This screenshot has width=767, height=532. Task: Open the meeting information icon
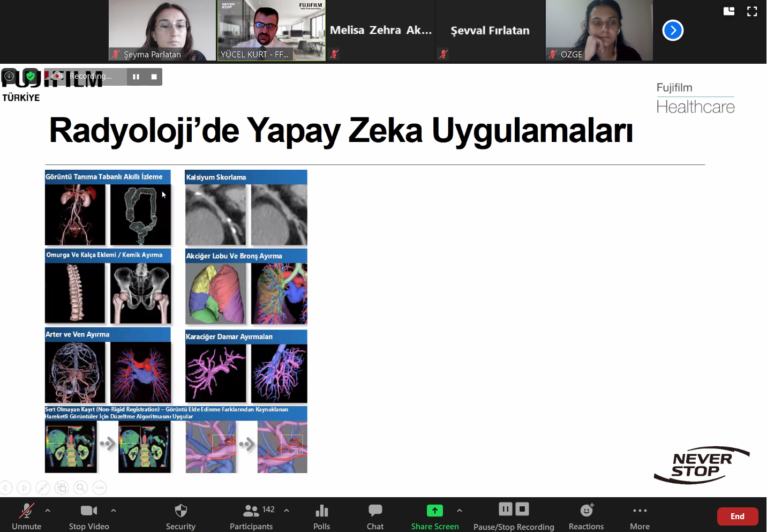pos(9,76)
